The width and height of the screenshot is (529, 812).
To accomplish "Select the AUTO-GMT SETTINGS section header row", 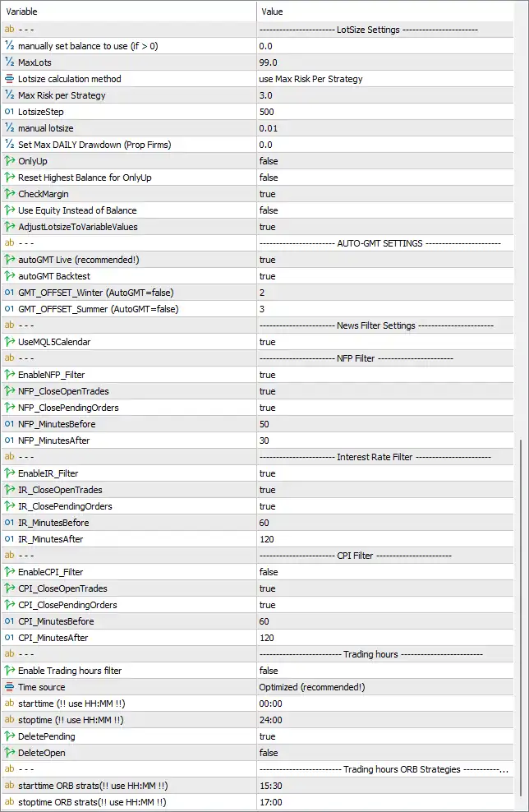I will [x=257, y=243].
